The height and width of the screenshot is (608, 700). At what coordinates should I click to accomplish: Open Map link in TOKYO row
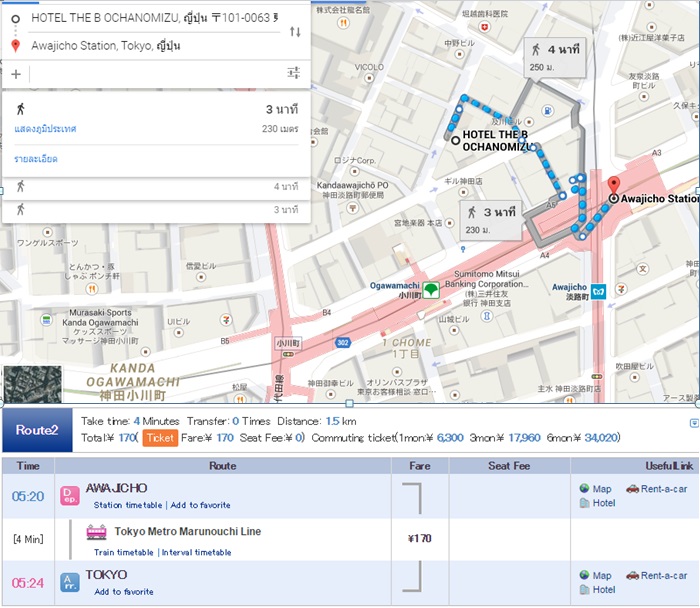(x=601, y=575)
